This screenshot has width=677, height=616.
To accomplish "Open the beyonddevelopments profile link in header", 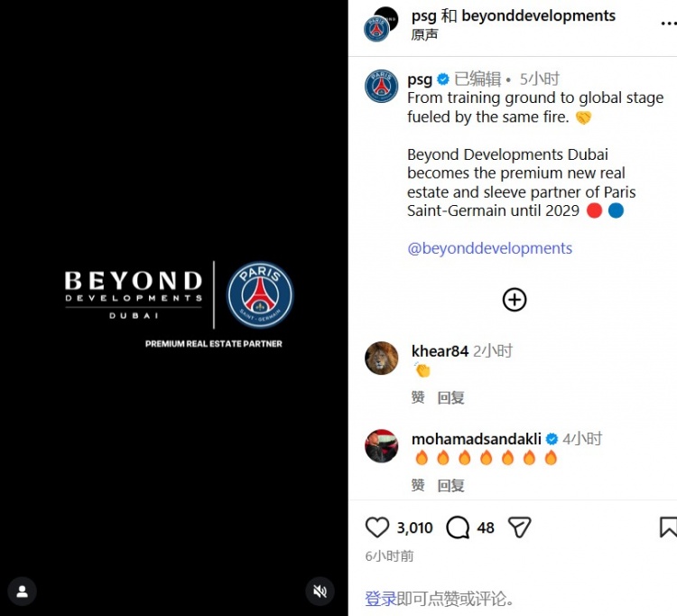I will coord(538,15).
